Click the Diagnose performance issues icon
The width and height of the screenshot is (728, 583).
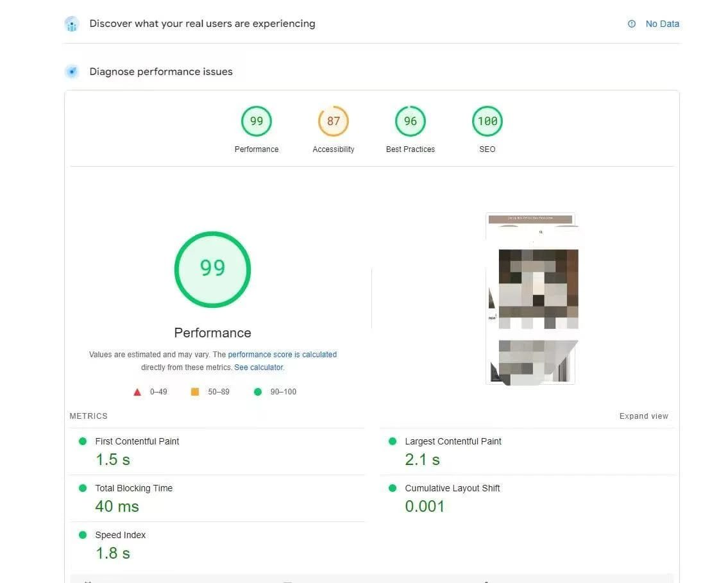[72, 72]
